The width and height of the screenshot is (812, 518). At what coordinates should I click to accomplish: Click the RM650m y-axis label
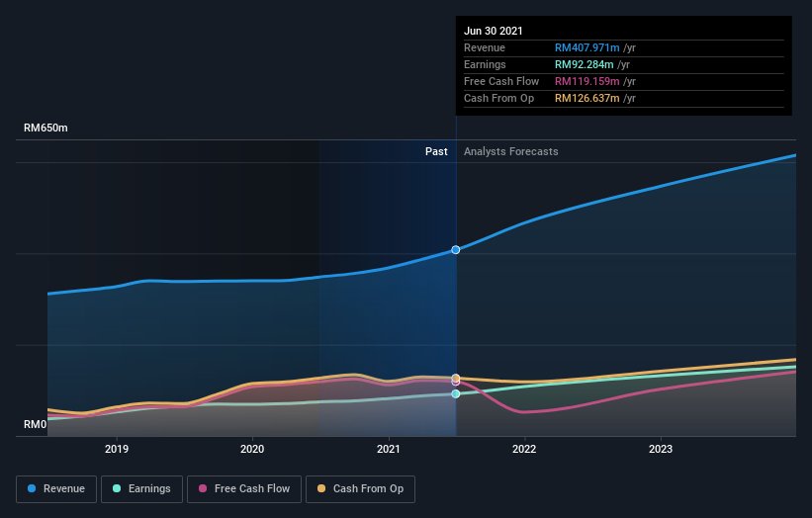pos(45,128)
